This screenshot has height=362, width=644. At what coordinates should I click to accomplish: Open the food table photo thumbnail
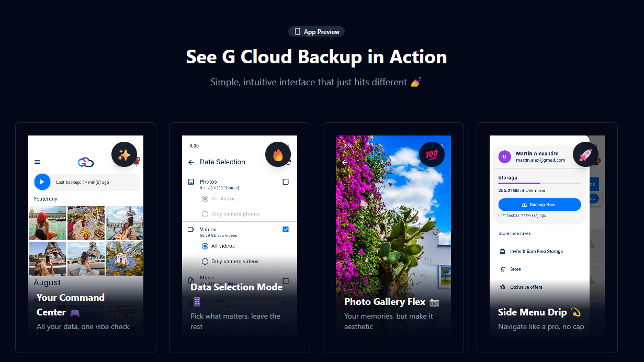click(86, 223)
